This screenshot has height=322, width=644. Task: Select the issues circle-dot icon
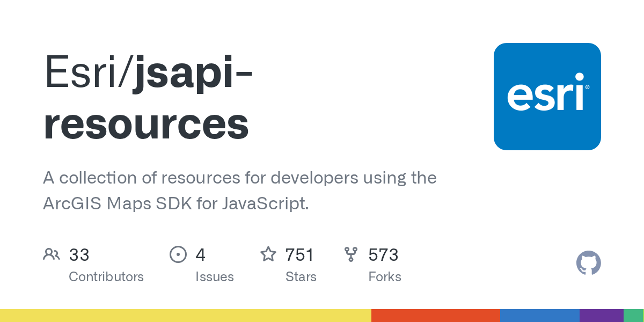point(178,254)
